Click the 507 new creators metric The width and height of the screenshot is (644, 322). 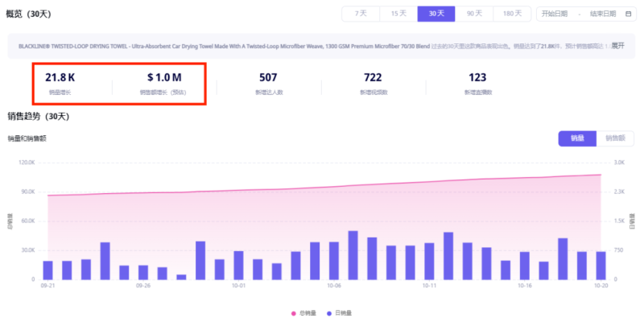(268, 78)
